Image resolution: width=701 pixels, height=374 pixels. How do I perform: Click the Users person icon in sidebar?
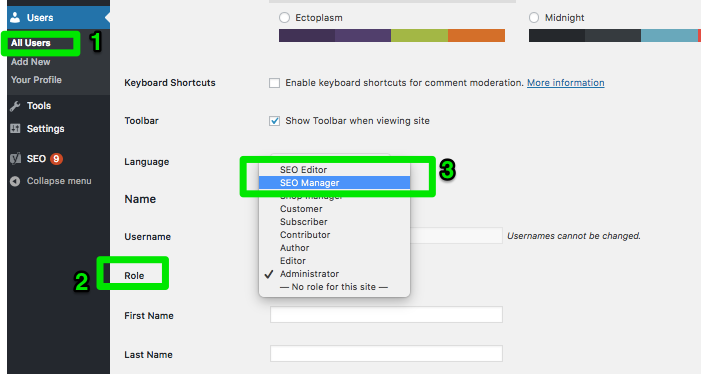(15, 17)
